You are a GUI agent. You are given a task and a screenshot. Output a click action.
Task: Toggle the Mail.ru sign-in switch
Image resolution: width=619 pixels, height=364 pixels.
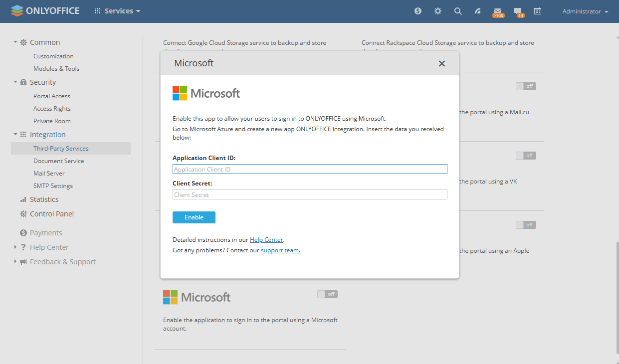[526, 86]
